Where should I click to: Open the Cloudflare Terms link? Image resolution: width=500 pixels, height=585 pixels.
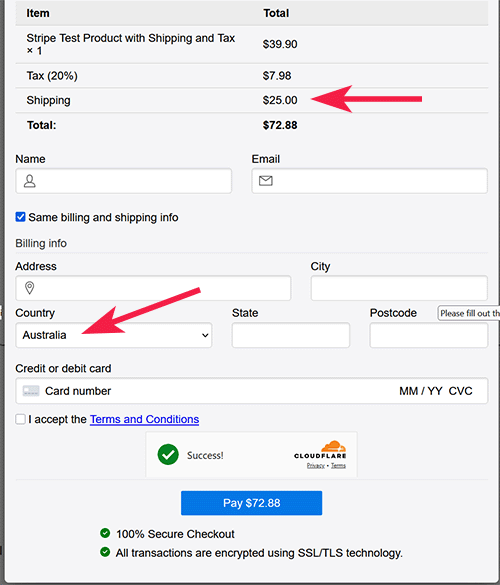pyautogui.click(x=338, y=466)
